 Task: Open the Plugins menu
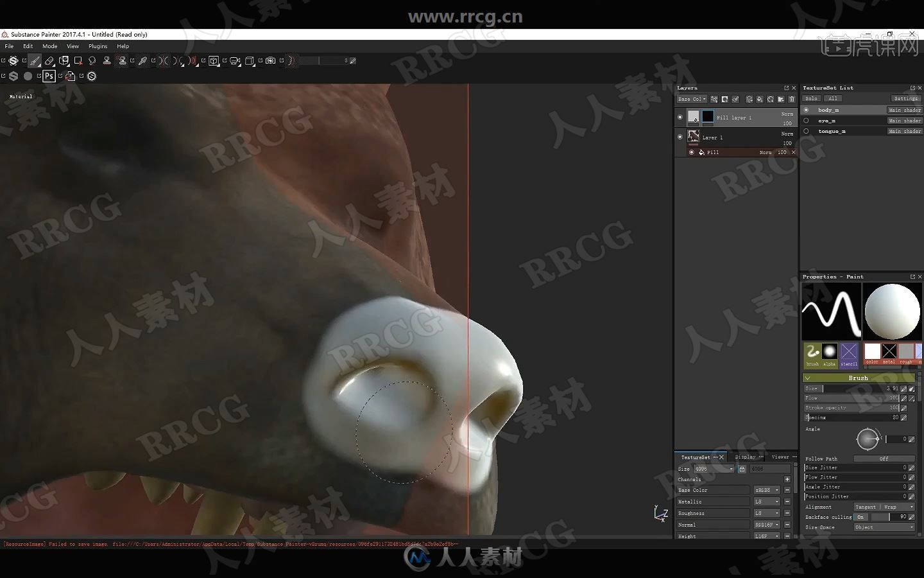pyautogui.click(x=98, y=46)
